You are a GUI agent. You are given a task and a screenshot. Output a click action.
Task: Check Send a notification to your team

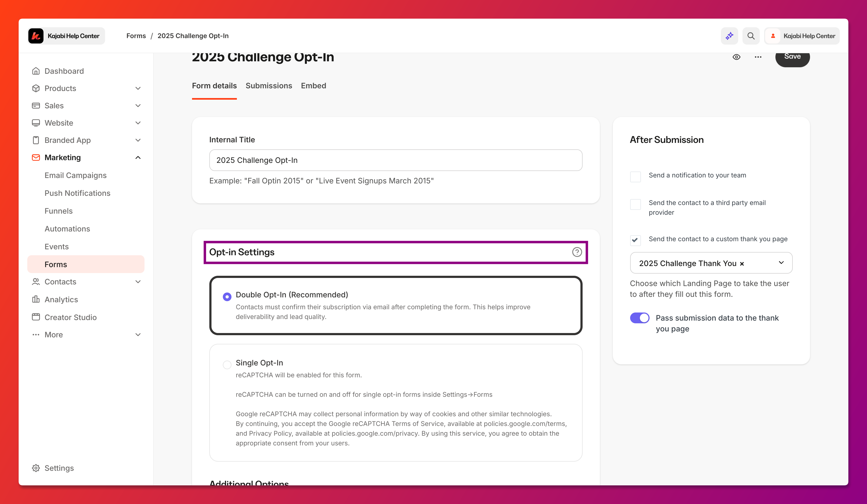tap(635, 177)
